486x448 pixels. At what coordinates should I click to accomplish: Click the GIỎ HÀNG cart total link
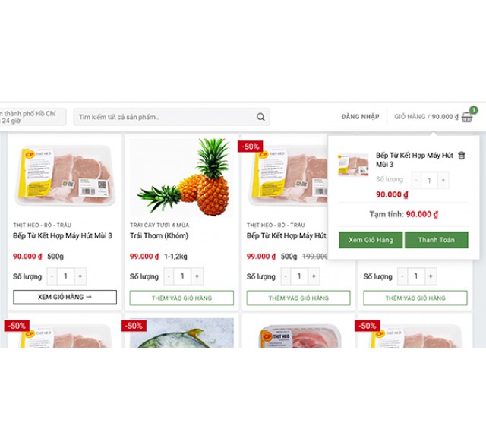[x=426, y=117]
